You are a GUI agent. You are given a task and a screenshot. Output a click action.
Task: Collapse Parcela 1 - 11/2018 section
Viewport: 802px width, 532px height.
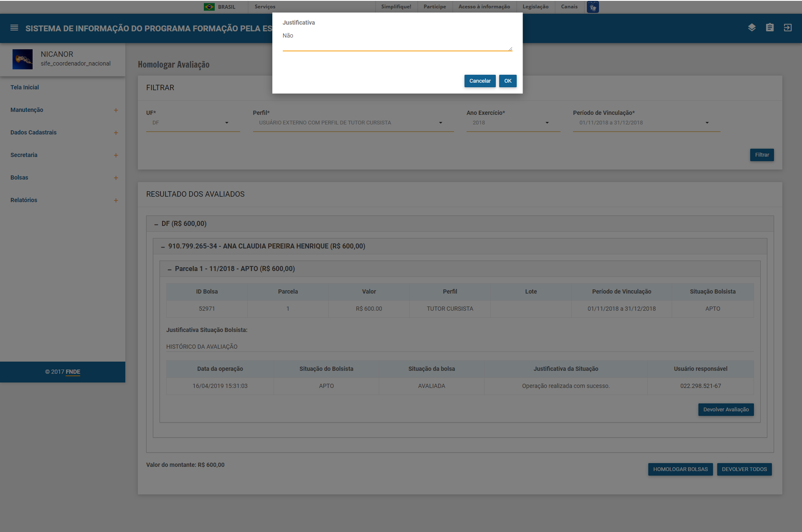(x=170, y=269)
